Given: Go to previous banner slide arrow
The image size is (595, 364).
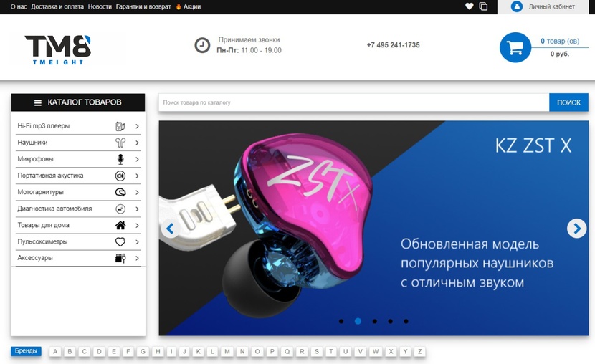Looking at the screenshot, I should pyautogui.click(x=170, y=229).
